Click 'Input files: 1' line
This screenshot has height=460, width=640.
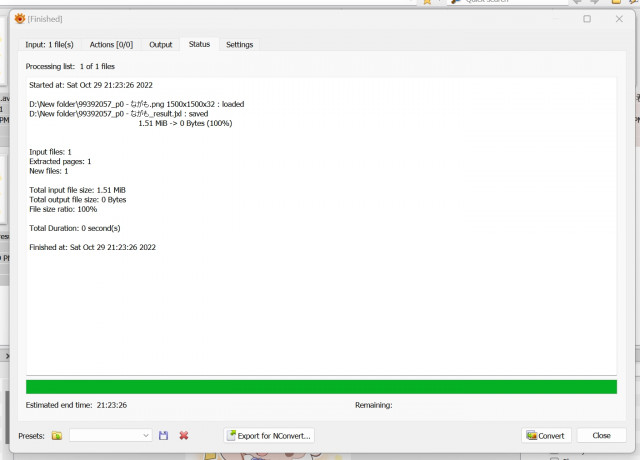(x=50, y=152)
